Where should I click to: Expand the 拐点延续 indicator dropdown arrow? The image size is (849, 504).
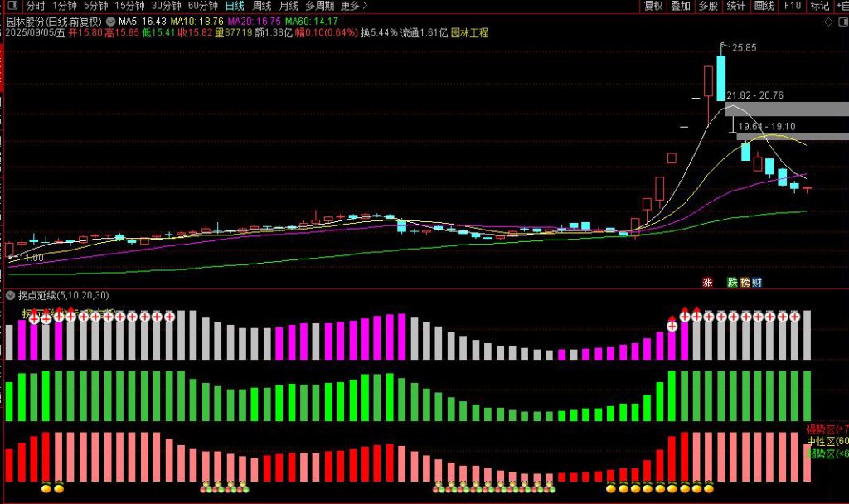point(10,295)
